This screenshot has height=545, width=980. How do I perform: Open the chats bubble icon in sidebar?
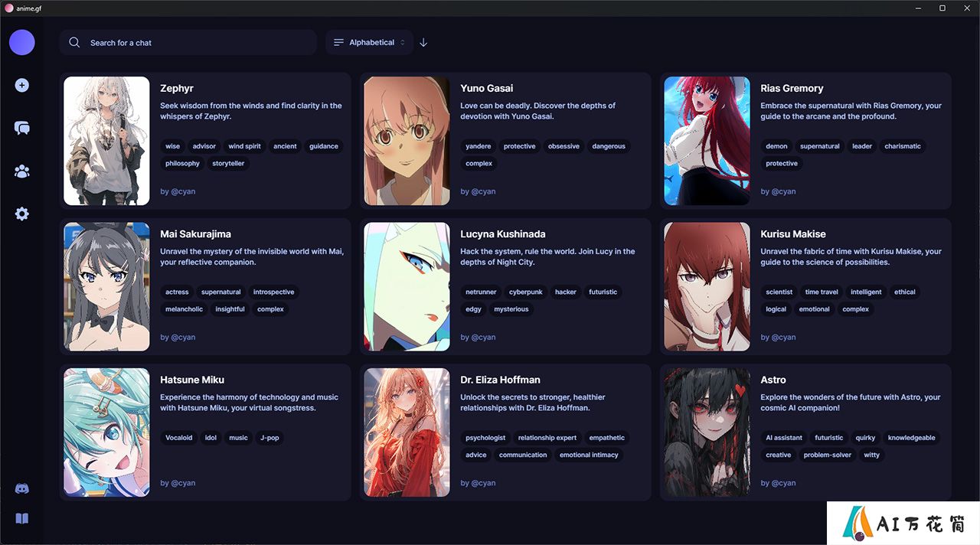coord(22,128)
